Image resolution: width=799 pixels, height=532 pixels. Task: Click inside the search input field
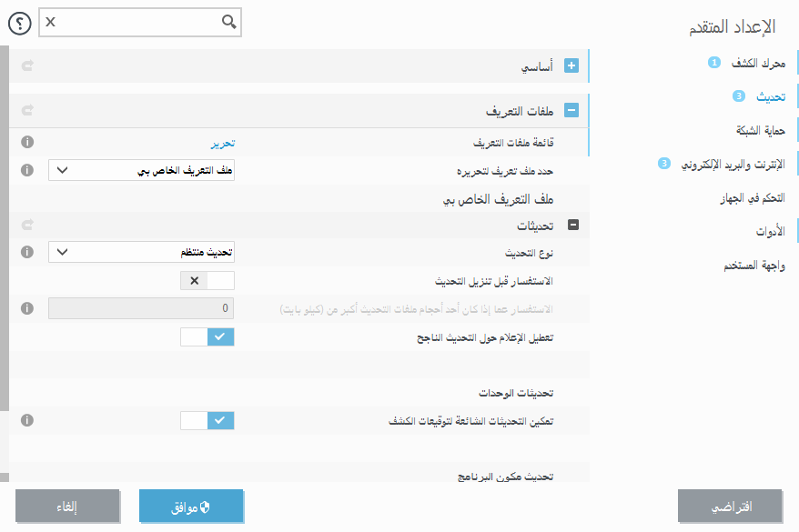click(x=137, y=23)
